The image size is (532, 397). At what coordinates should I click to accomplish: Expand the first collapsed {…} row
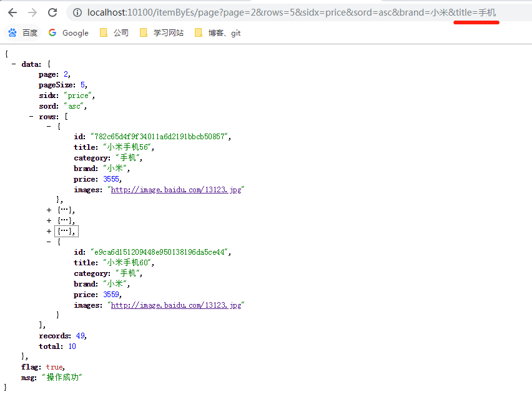[x=49, y=210]
